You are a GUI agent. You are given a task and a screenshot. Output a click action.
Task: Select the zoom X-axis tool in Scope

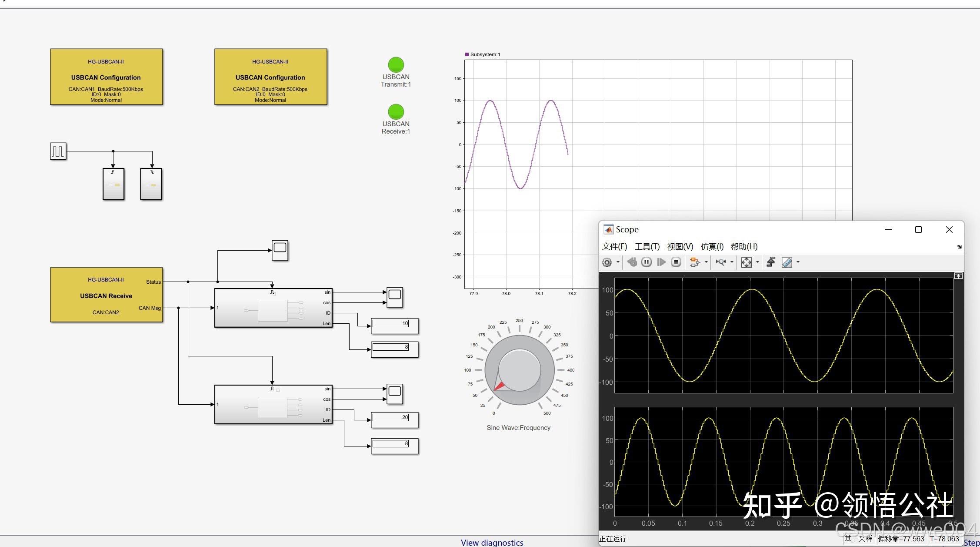(721, 262)
